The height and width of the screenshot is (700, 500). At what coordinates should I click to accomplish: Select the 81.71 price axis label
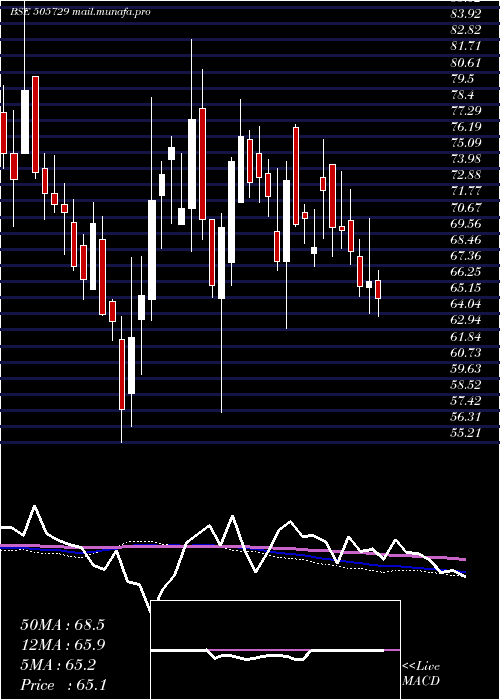tap(466, 46)
